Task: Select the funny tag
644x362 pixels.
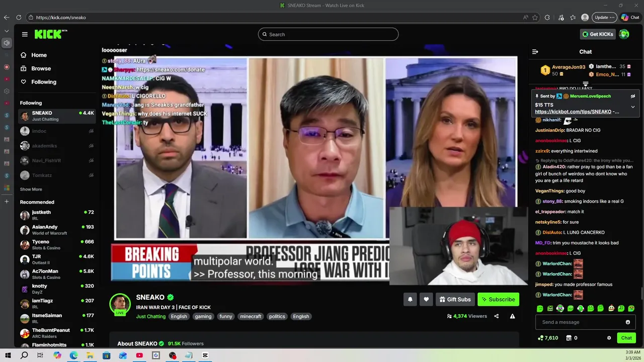Action: pos(226,316)
